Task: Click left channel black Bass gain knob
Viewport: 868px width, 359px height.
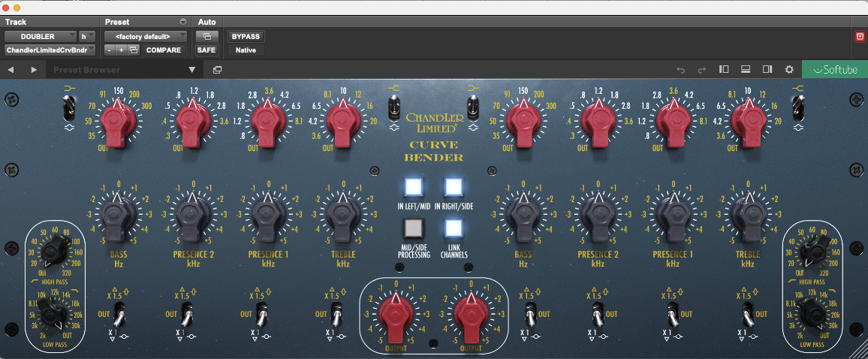Action: 117,216
